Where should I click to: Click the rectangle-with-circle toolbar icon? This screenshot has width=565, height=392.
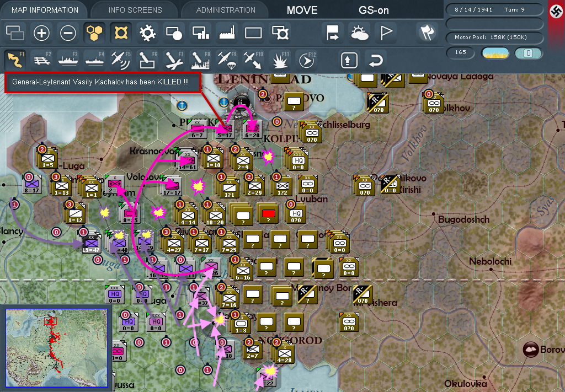click(x=174, y=33)
